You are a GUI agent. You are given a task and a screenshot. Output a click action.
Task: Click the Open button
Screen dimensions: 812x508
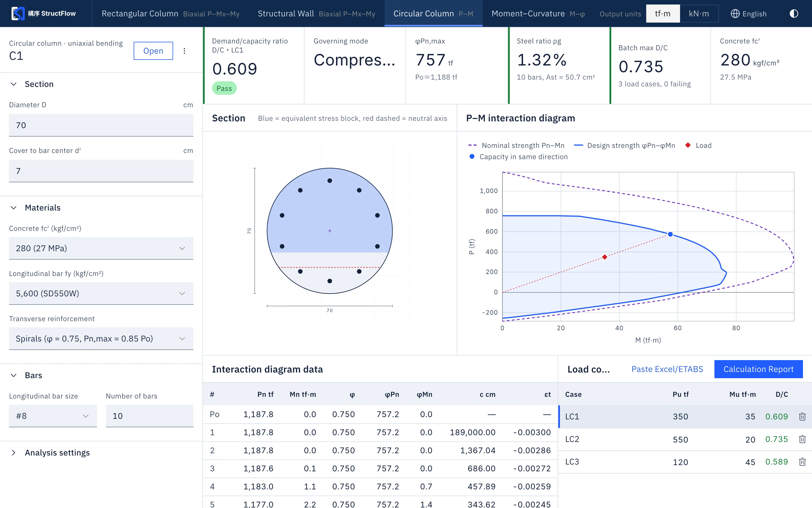click(153, 51)
